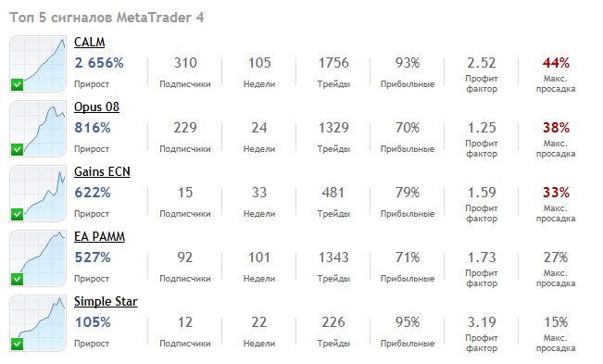
Task: Click the Opus 08 growth chart thumbnail
Action: pyautogui.click(x=38, y=129)
